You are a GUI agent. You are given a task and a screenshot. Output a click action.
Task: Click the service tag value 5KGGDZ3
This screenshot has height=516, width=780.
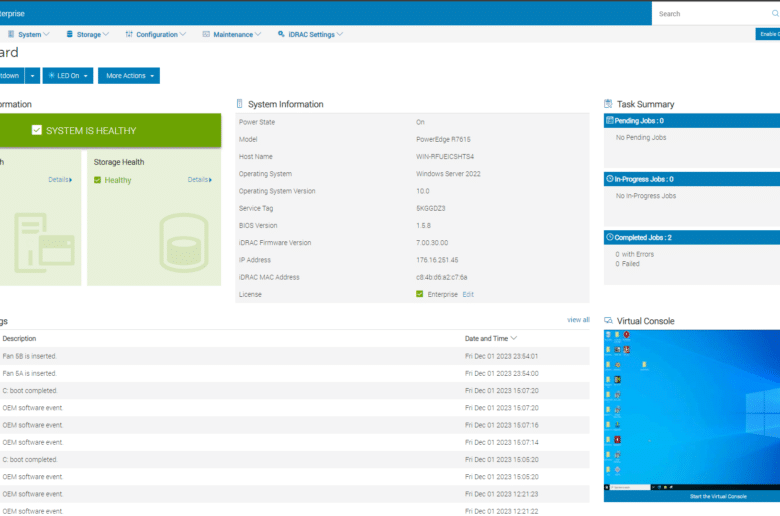point(430,208)
